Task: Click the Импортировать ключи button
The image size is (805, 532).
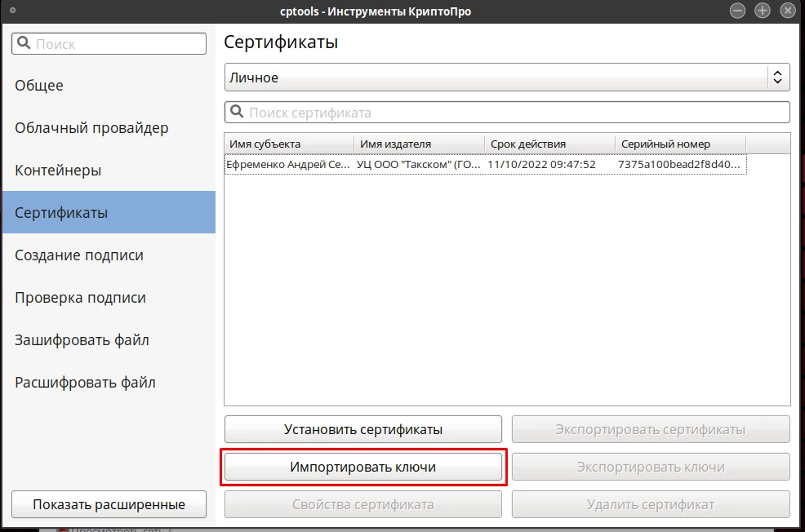Action: 363,467
